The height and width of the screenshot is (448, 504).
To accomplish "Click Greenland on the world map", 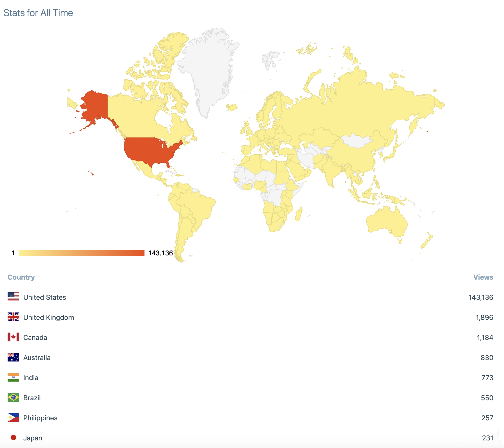I will (207, 69).
